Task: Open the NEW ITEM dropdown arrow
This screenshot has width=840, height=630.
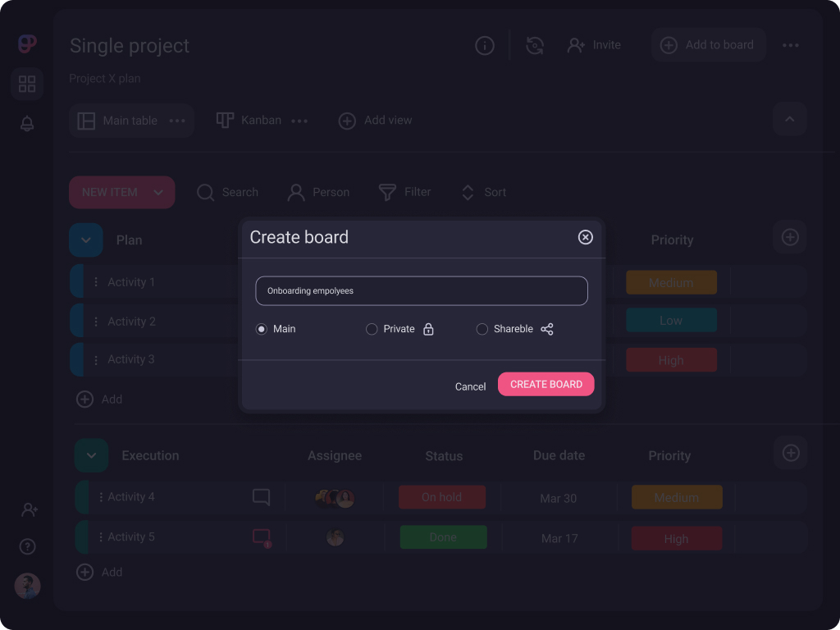Action: click(158, 193)
